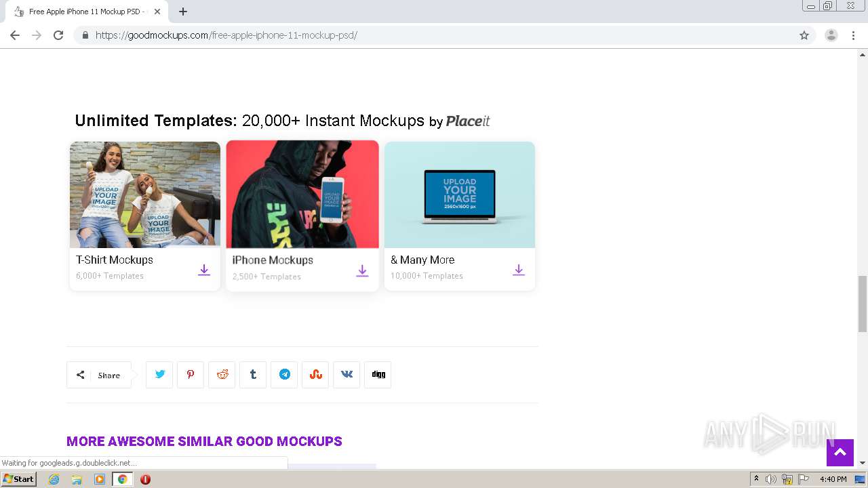Share via the Reddit icon

pyautogui.click(x=222, y=374)
